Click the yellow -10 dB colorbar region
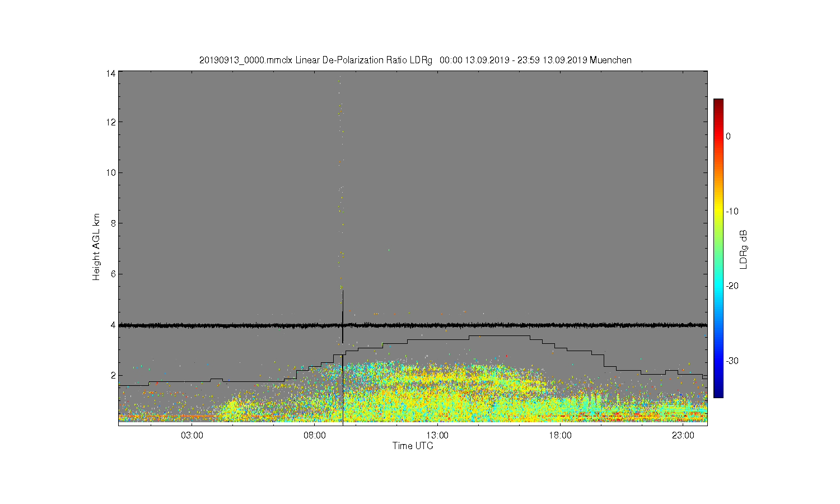 point(718,211)
